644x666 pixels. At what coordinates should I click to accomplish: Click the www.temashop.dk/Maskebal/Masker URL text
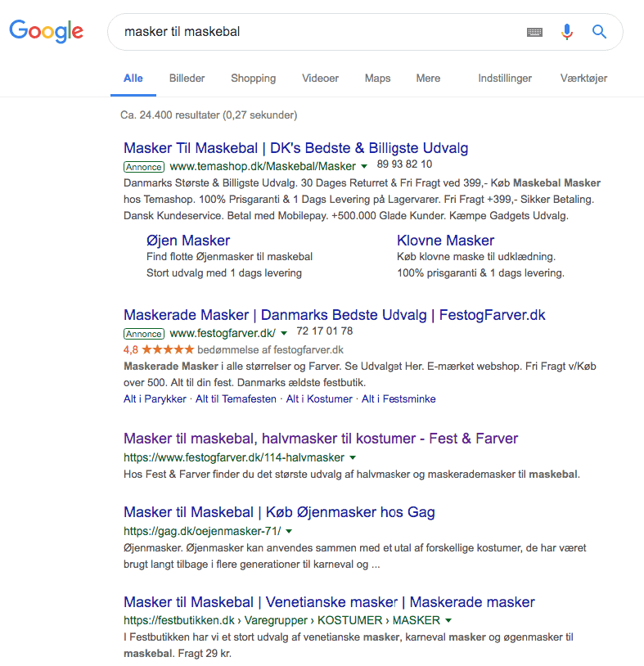click(x=263, y=166)
